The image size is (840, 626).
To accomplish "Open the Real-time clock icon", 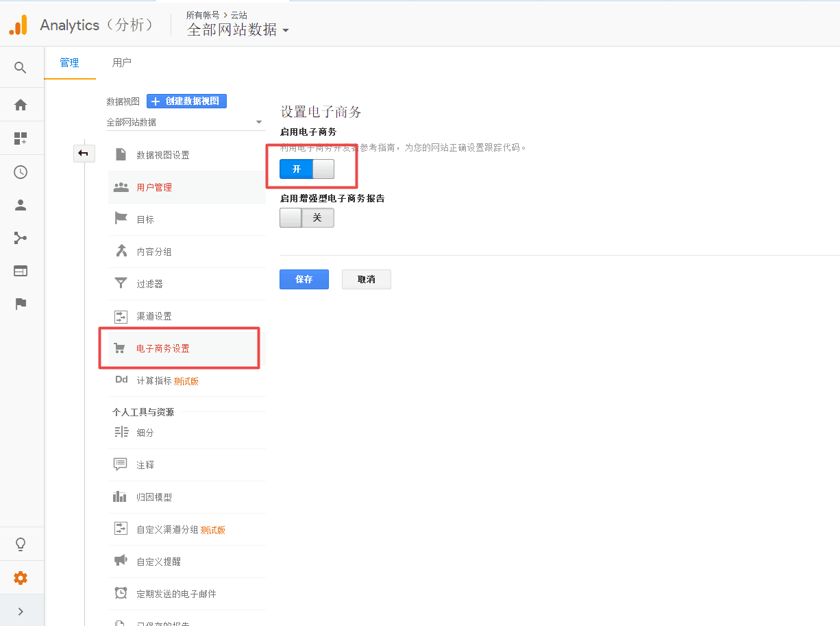I will tap(21, 172).
